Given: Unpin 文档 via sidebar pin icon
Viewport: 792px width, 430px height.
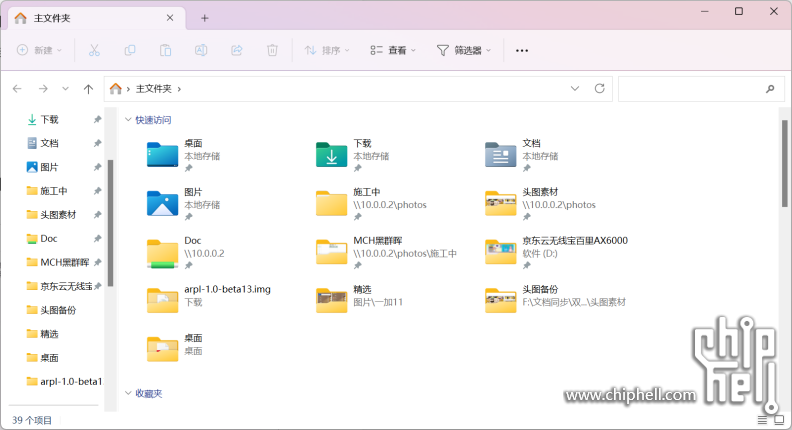Looking at the screenshot, I should click(x=97, y=144).
